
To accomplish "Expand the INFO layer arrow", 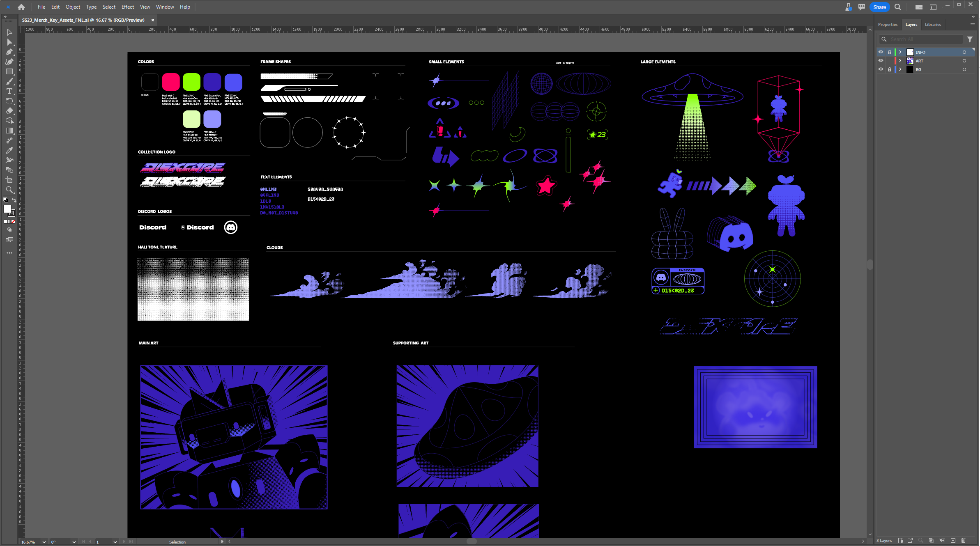I will (x=900, y=52).
